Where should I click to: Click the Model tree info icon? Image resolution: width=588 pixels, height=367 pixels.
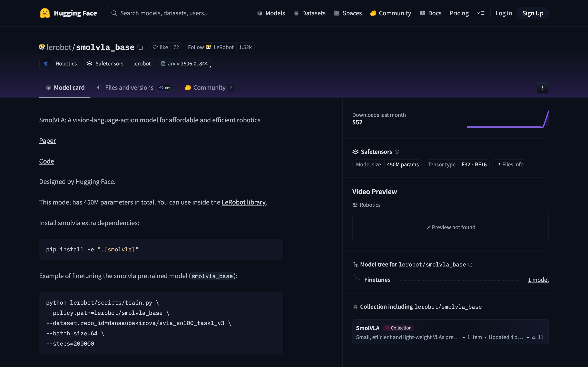pyautogui.click(x=470, y=265)
